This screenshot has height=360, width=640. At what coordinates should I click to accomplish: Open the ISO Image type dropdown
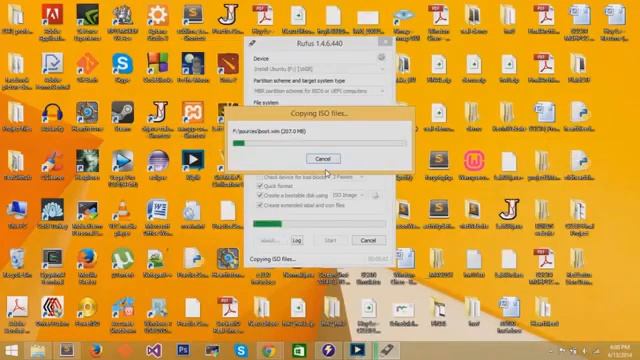click(x=348, y=196)
